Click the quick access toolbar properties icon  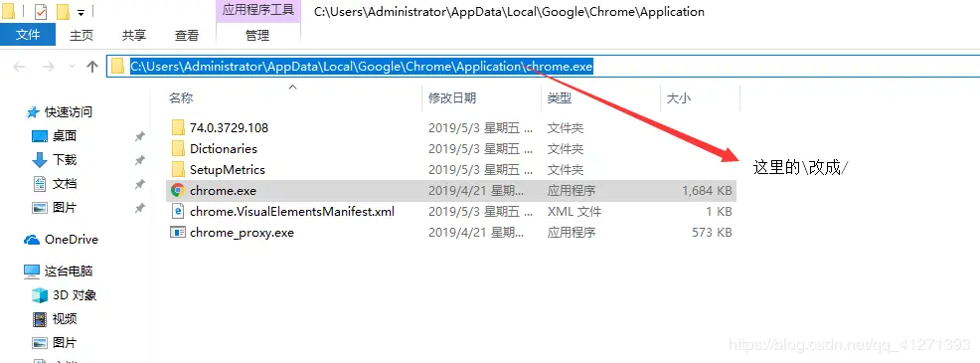[x=40, y=11]
